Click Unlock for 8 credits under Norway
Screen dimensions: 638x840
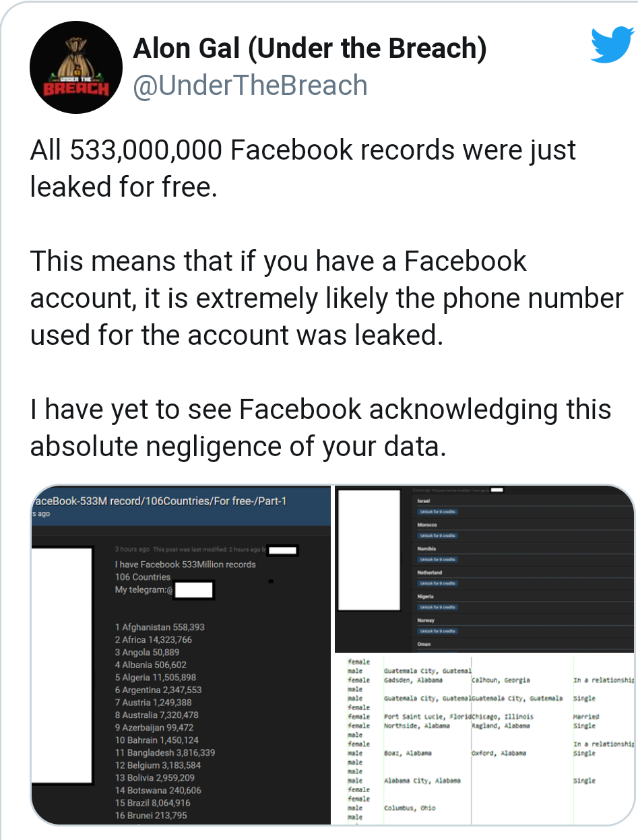click(x=438, y=631)
